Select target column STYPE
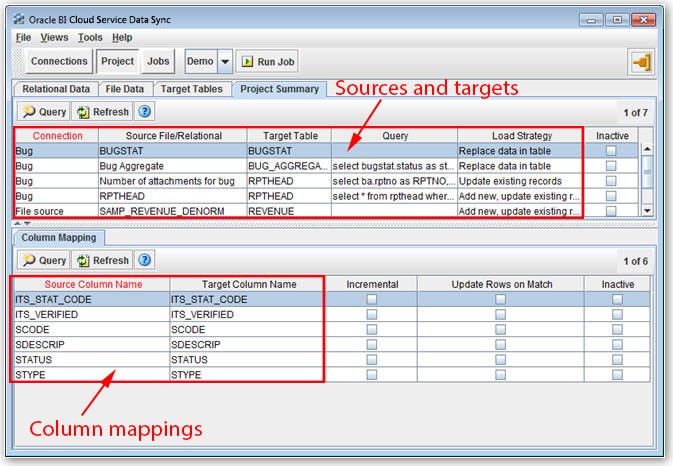This screenshot has height=466, width=673. (247, 375)
